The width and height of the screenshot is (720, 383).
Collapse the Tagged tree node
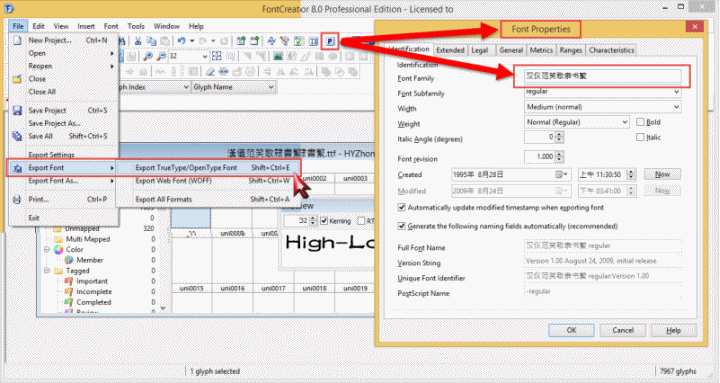click(47, 270)
